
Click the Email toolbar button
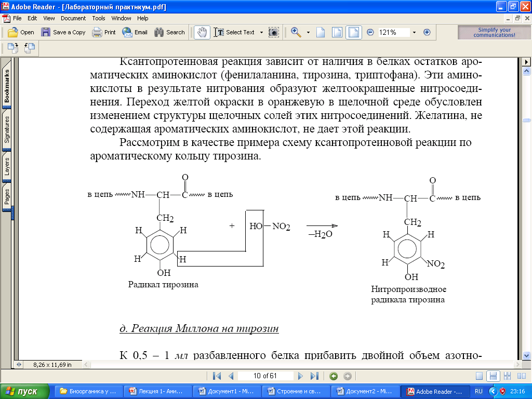[x=135, y=32]
